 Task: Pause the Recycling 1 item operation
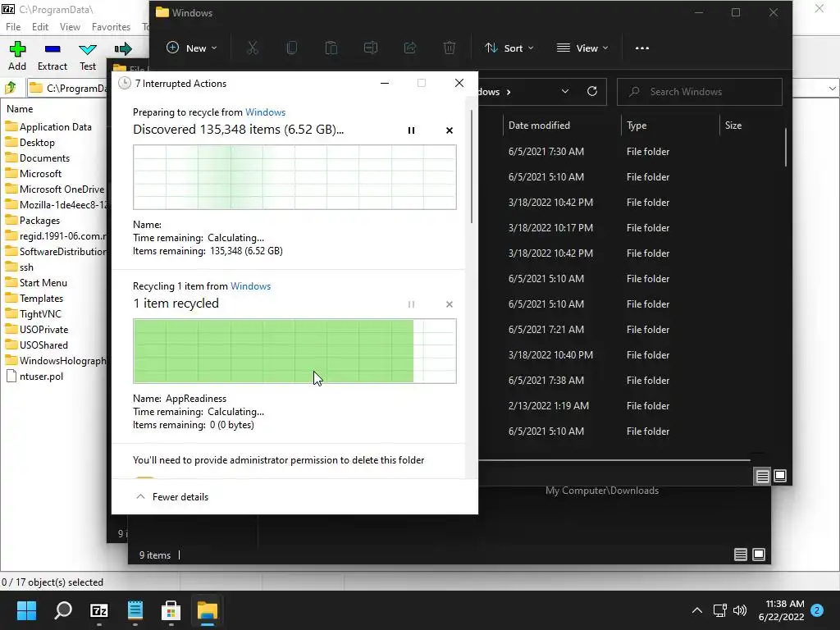412,304
